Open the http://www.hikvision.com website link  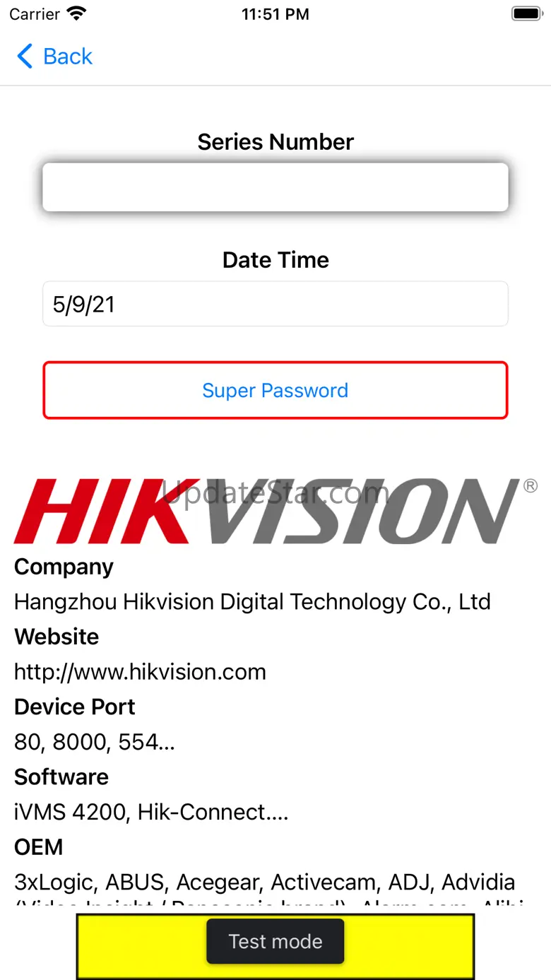click(x=141, y=672)
